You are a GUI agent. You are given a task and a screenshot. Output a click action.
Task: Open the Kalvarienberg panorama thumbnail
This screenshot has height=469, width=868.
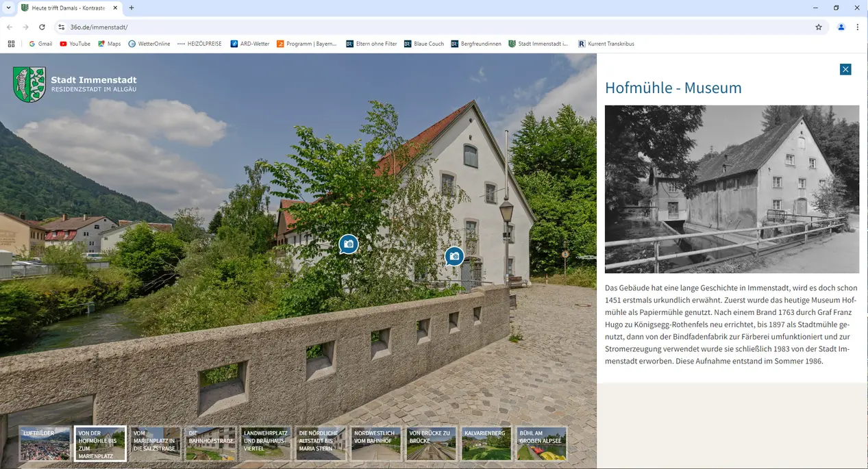(x=486, y=444)
